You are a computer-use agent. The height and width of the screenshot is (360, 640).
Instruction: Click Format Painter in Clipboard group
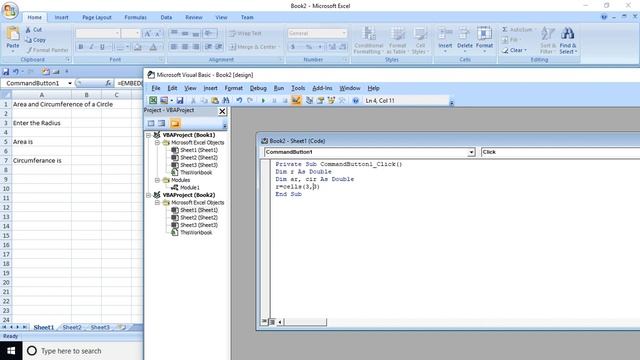click(47, 50)
